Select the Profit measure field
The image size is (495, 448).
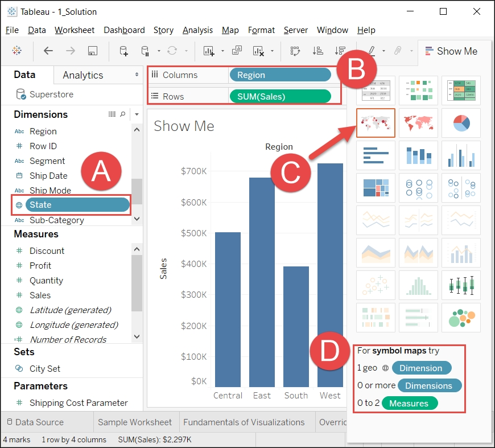40,265
